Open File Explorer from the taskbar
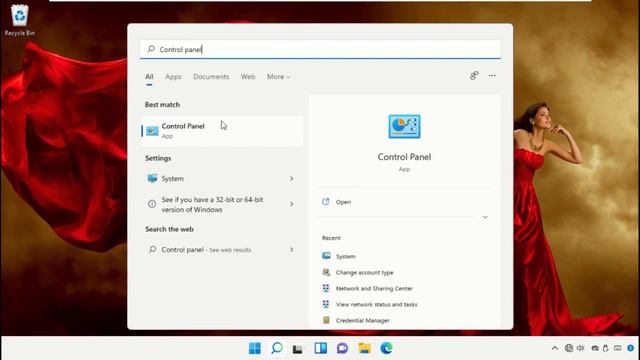Viewport: 640px width, 360px height. (364, 348)
